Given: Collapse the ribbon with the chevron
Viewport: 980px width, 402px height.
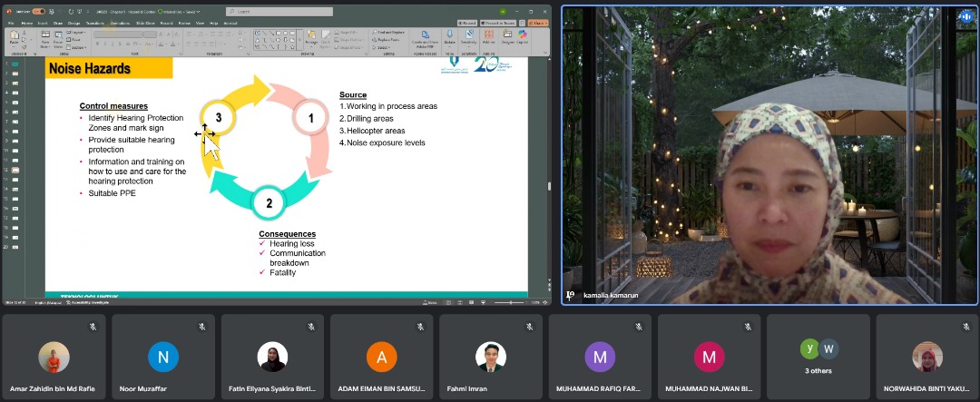Looking at the screenshot, I should coord(545,53).
